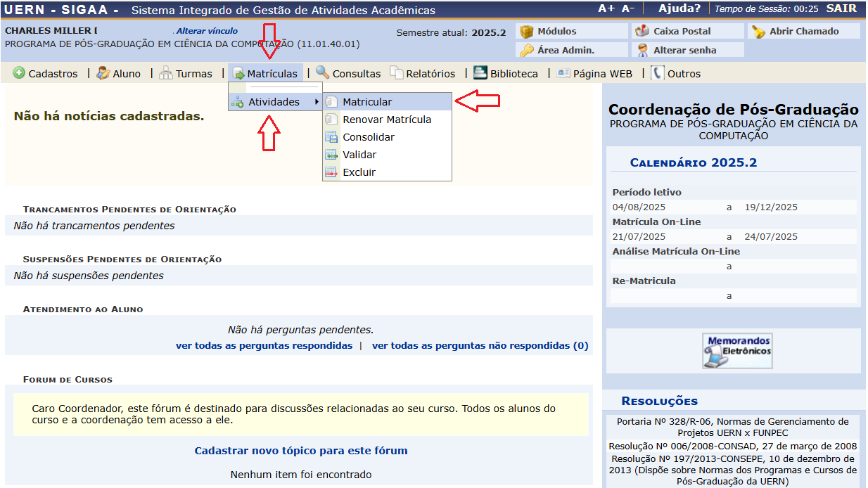Increase font size with A+
The height and width of the screenshot is (488, 868).
pos(606,9)
